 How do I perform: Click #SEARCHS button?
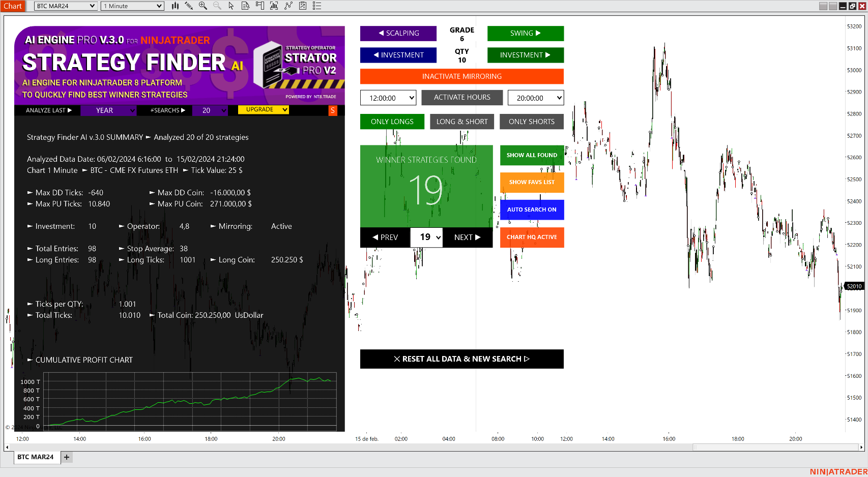(167, 110)
